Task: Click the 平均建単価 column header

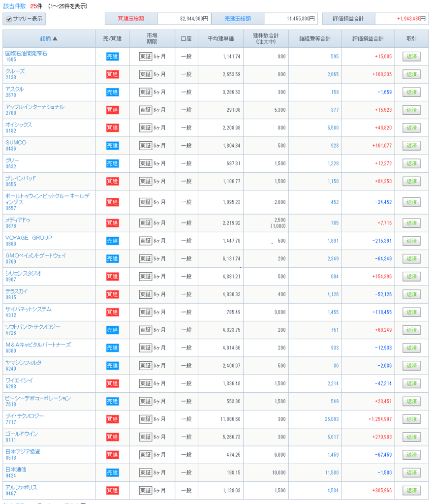Action: point(221,38)
